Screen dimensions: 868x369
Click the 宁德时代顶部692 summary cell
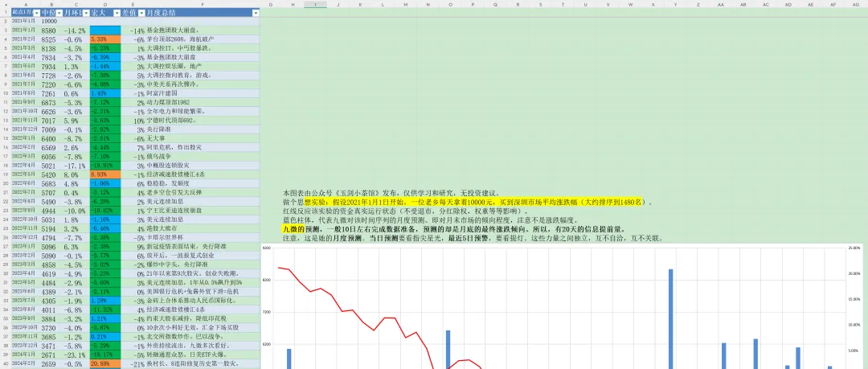click(203, 121)
